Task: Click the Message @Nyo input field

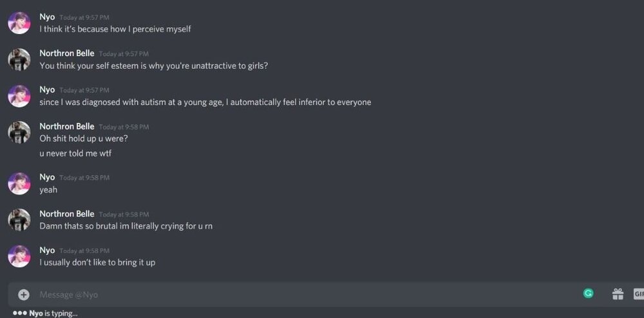Action: tap(304, 295)
